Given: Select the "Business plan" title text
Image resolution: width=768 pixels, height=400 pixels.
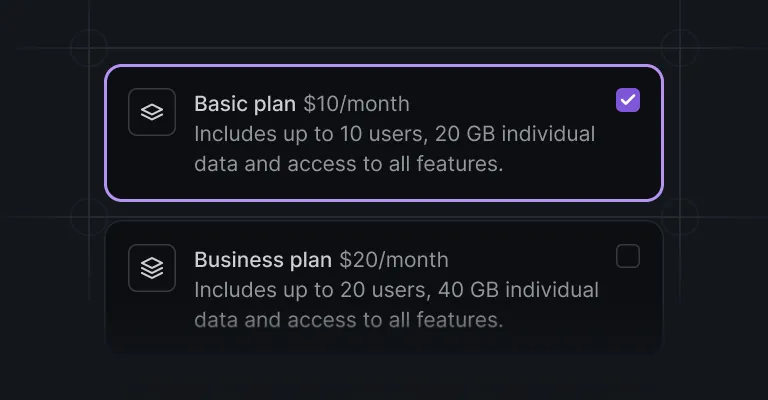Looking at the screenshot, I should pos(263,260).
